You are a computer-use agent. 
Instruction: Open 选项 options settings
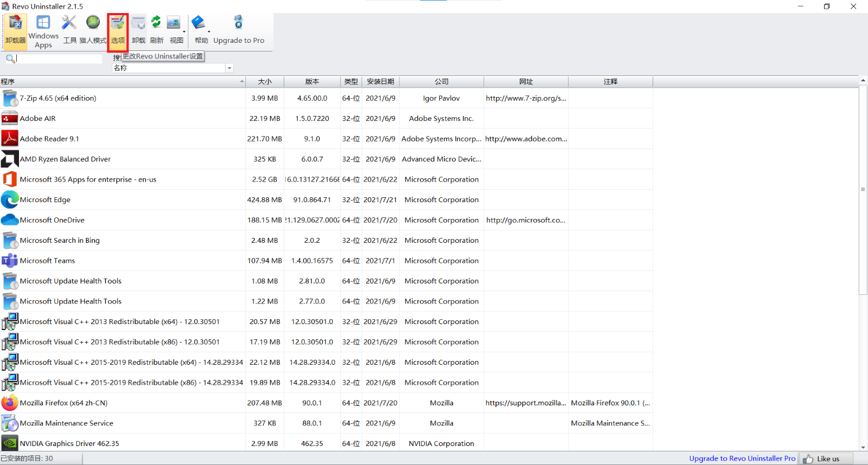(118, 31)
